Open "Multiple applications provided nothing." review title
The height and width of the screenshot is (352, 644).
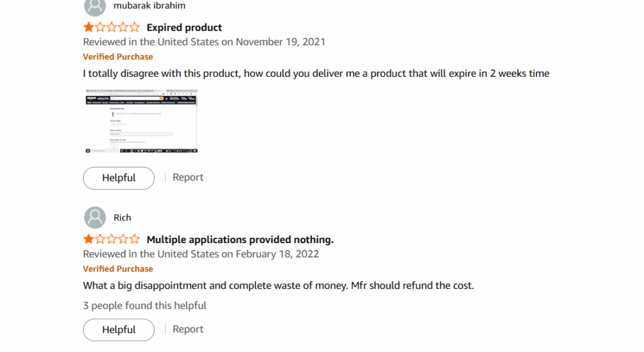click(x=240, y=239)
